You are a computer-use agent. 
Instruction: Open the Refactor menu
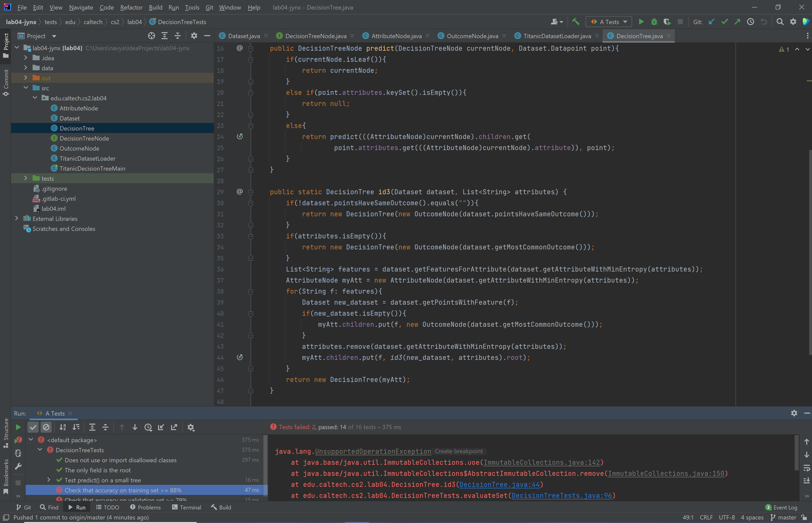pyautogui.click(x=131, y=7)
